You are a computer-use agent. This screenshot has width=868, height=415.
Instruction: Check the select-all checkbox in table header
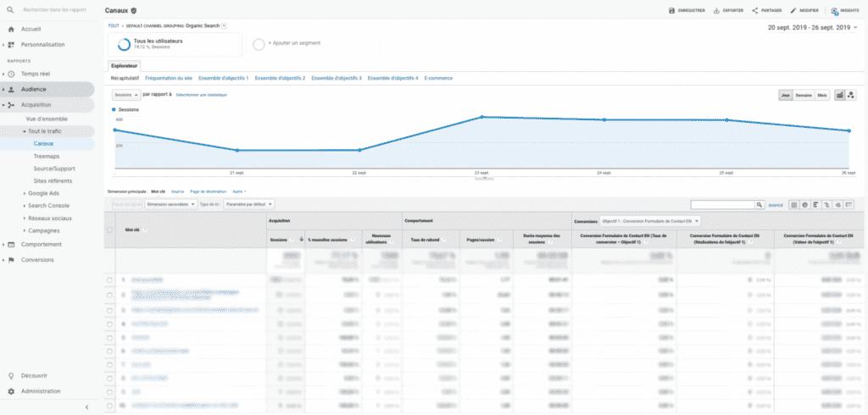tap(109, 230)
